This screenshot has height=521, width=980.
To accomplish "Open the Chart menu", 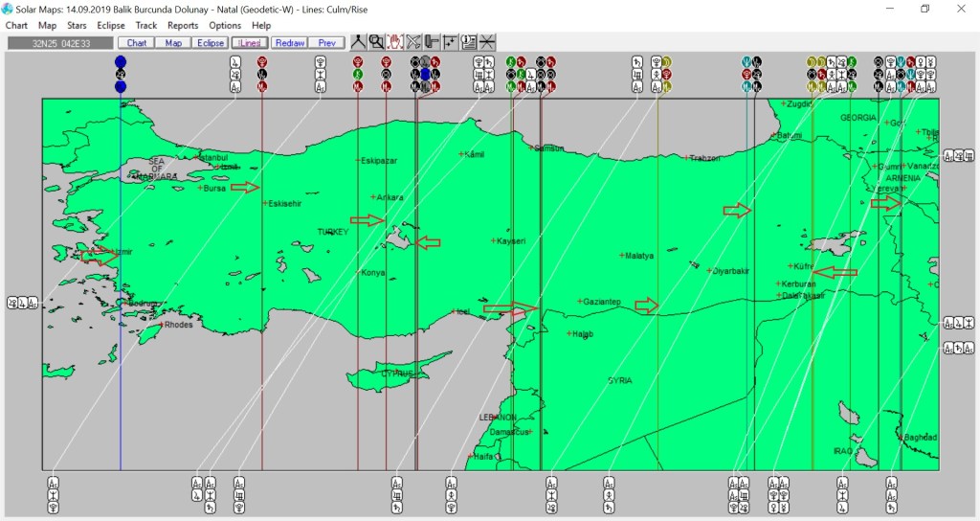I will (x=16, y=25).
